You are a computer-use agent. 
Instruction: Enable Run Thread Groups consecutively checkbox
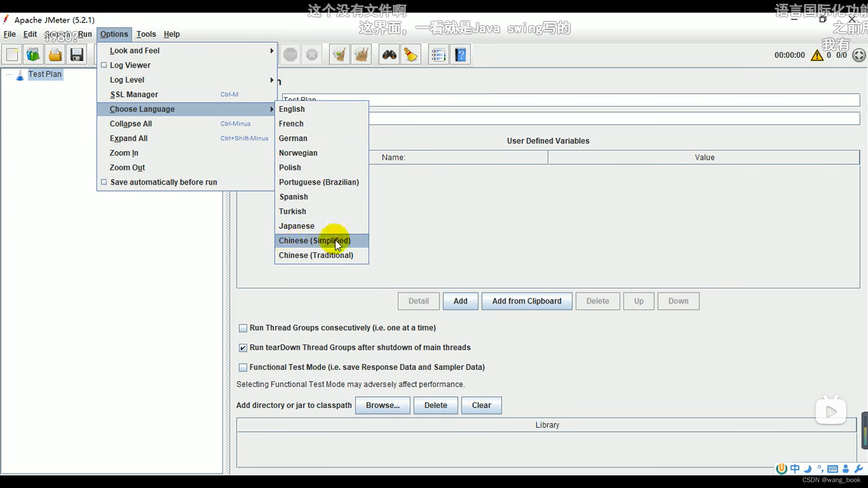coord(243,328)
